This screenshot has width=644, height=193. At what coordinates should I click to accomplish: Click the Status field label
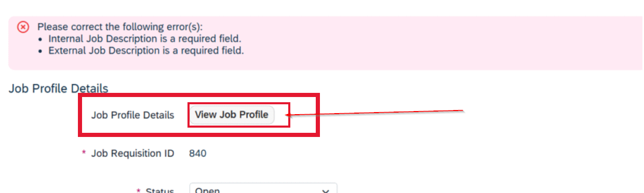pos(159,190)
